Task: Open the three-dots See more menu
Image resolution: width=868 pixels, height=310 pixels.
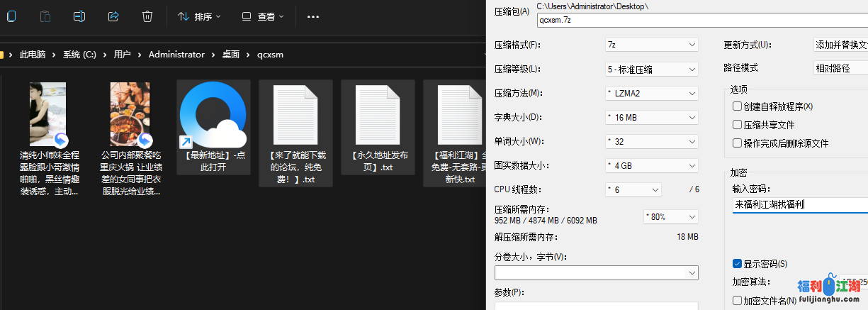Action: point(313,16)
